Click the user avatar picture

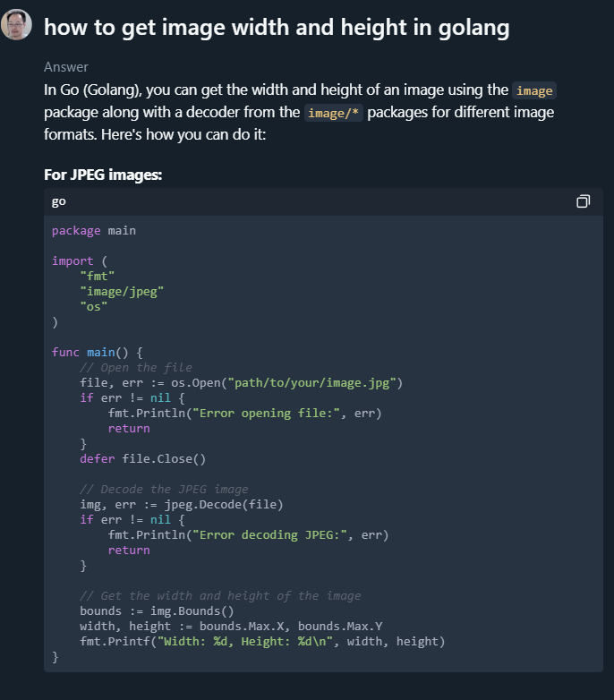coord(17,26)
